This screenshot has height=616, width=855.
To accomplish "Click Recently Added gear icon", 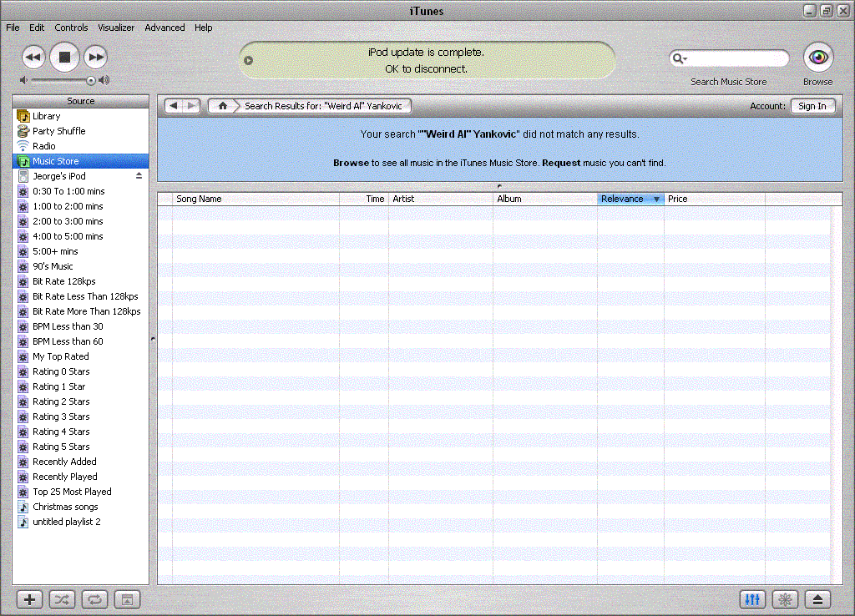I will pyautogui.click(x=23, y=462).
